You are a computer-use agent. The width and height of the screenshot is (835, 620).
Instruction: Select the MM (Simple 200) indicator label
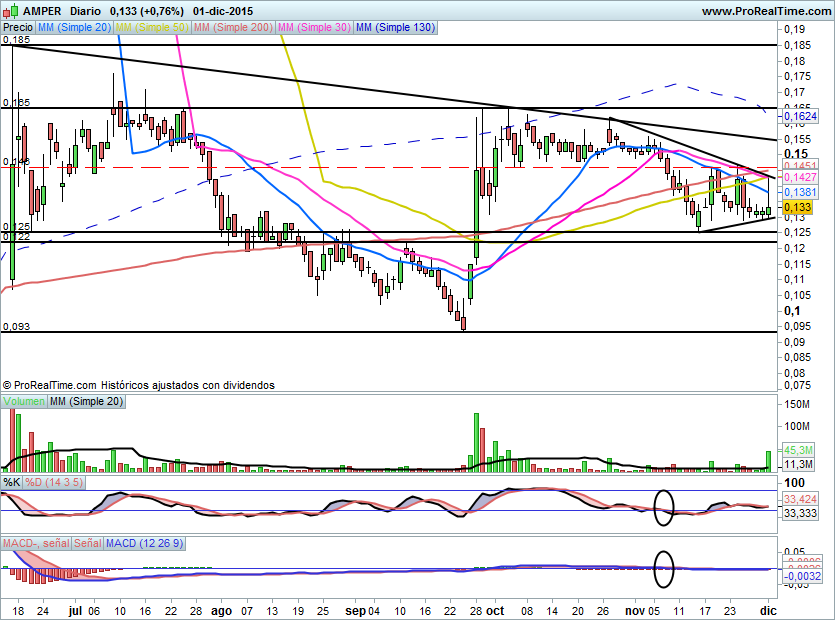point(232,28)
